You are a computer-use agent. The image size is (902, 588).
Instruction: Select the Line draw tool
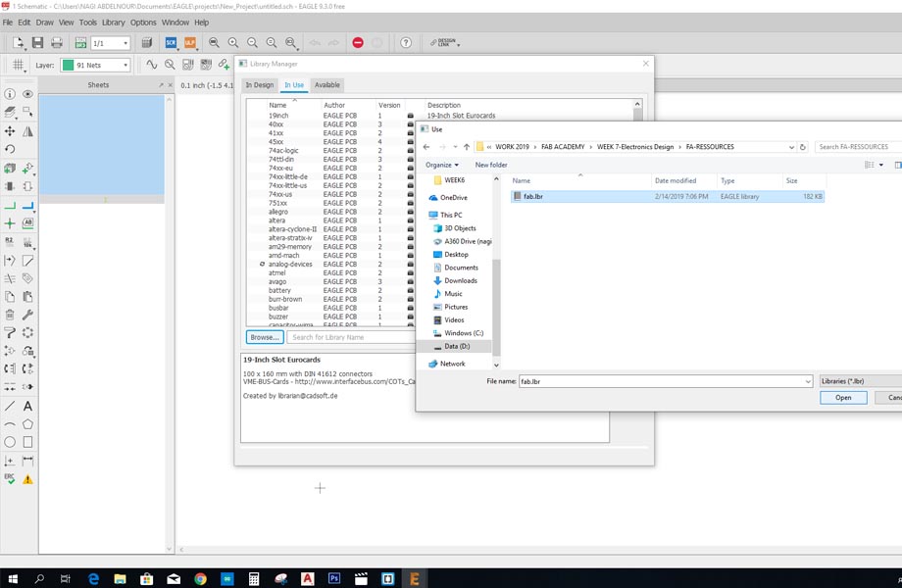click(10, 406)
